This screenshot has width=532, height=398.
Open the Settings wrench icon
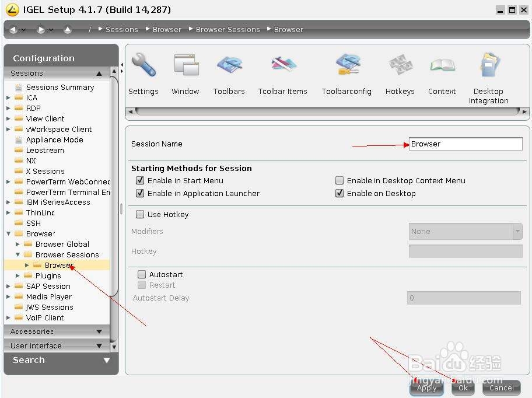143,65
